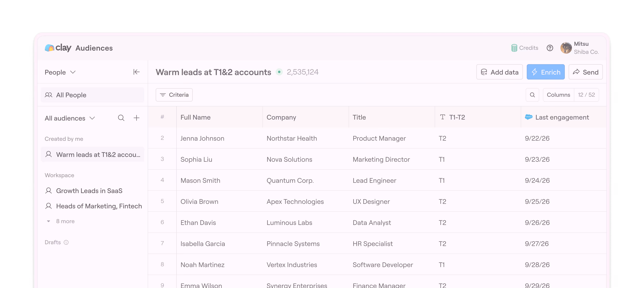Click the search icon in the table toolbar

pyautogui.click(x=532, y=95)
